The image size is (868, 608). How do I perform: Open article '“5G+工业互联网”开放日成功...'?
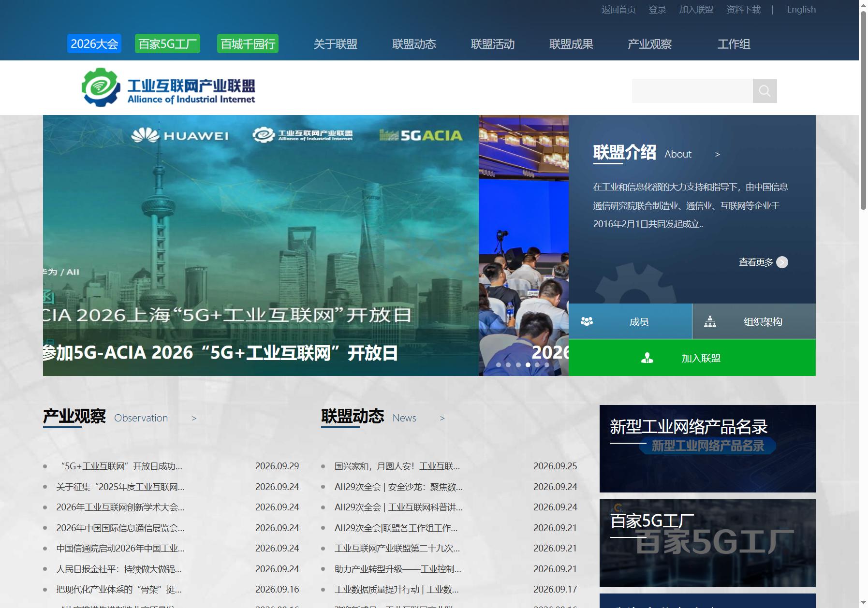pos(119,466)
